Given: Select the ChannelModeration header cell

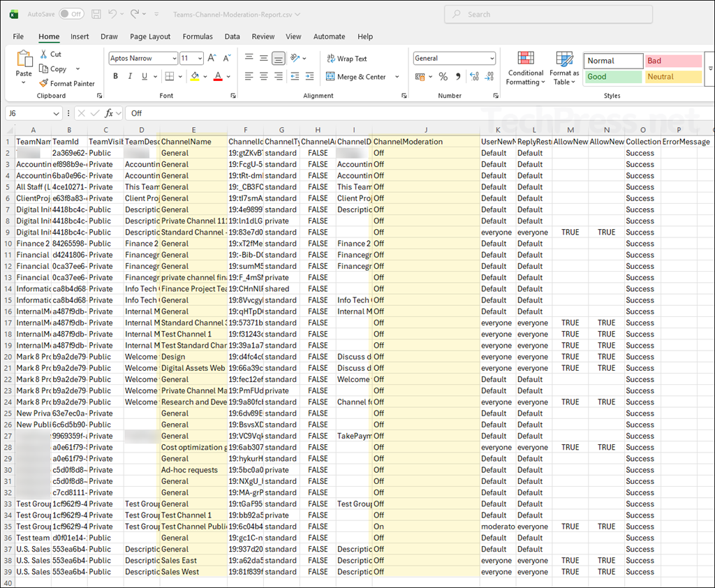Looking at the screenshot, I should tap(426, 142).
